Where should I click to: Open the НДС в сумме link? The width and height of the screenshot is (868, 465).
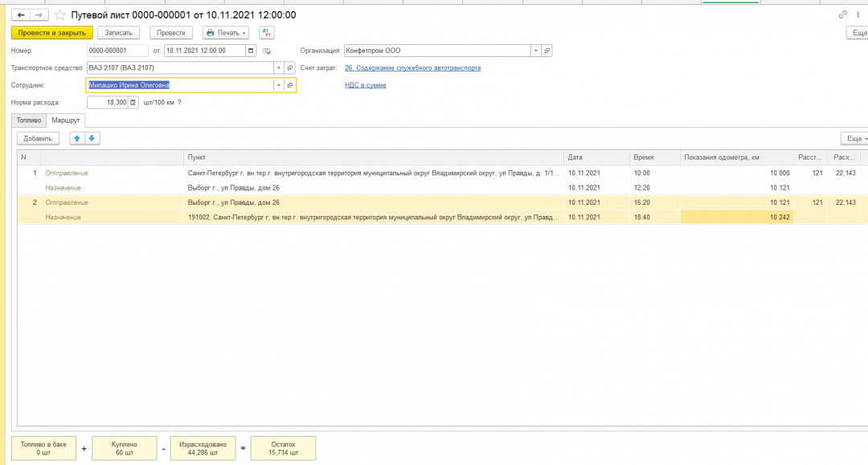[x=366, y=85]
